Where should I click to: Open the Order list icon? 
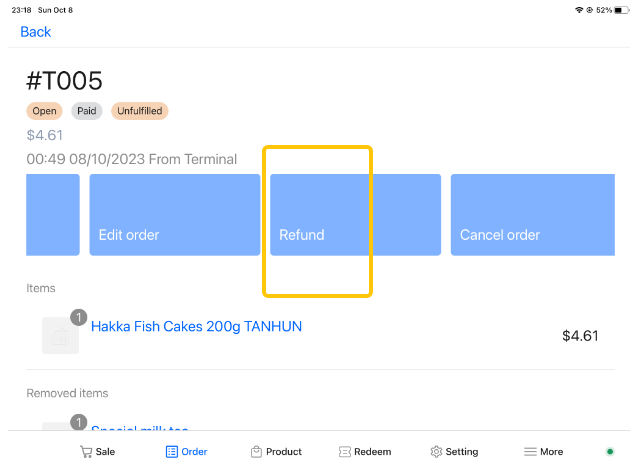click(x=172, y=452)
